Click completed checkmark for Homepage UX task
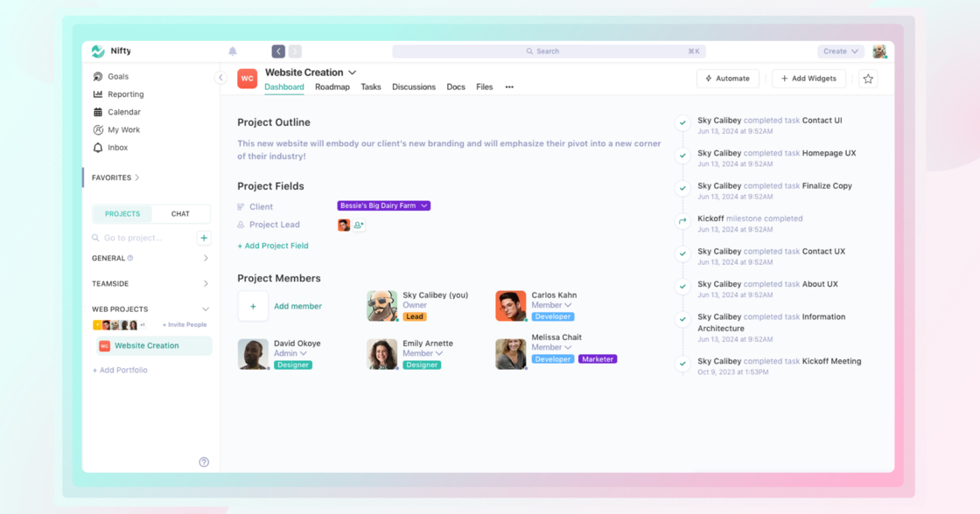Viewport: 980px width, 514px height. click(682, 156)
